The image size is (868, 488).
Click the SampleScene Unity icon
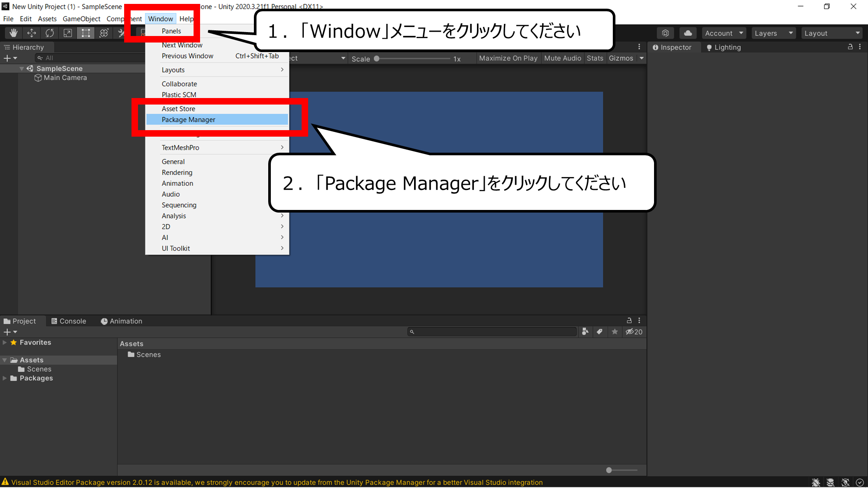30,69
